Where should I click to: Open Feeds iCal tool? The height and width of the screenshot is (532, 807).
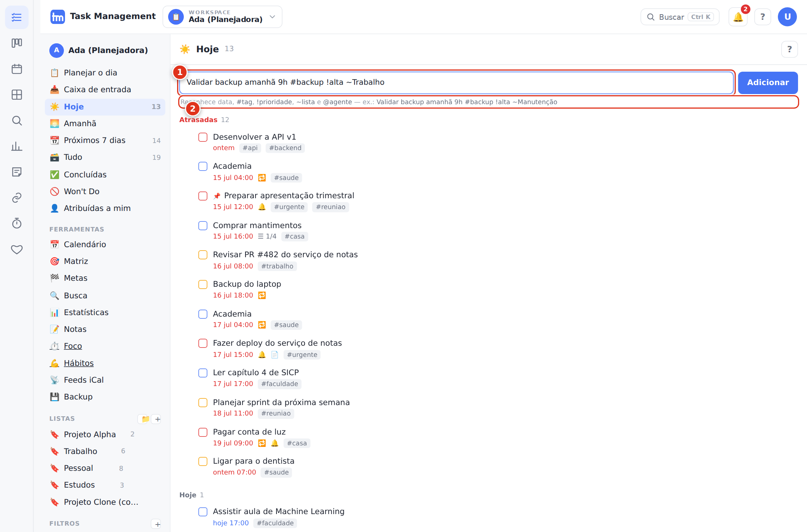pos(105,380)
